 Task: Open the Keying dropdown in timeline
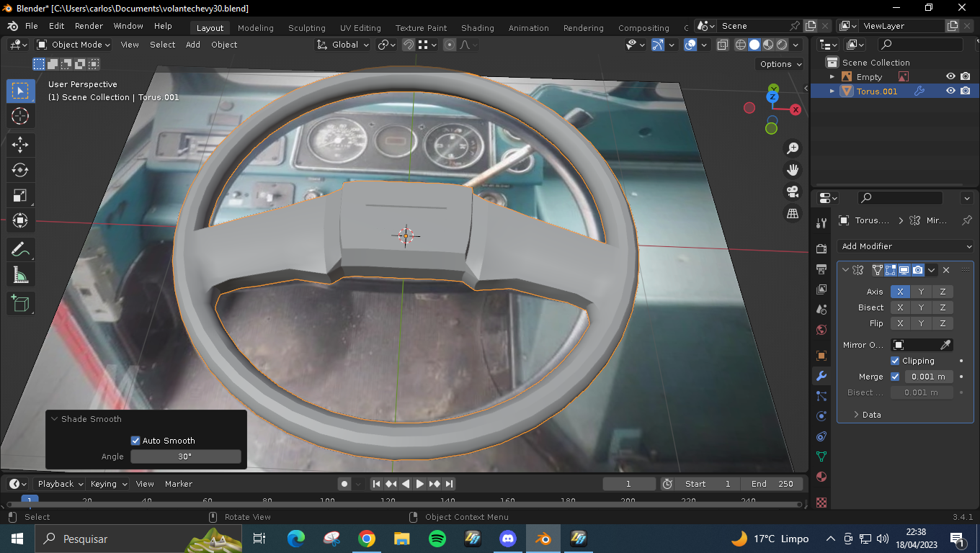pyautogui.click(x=109, y=484)
